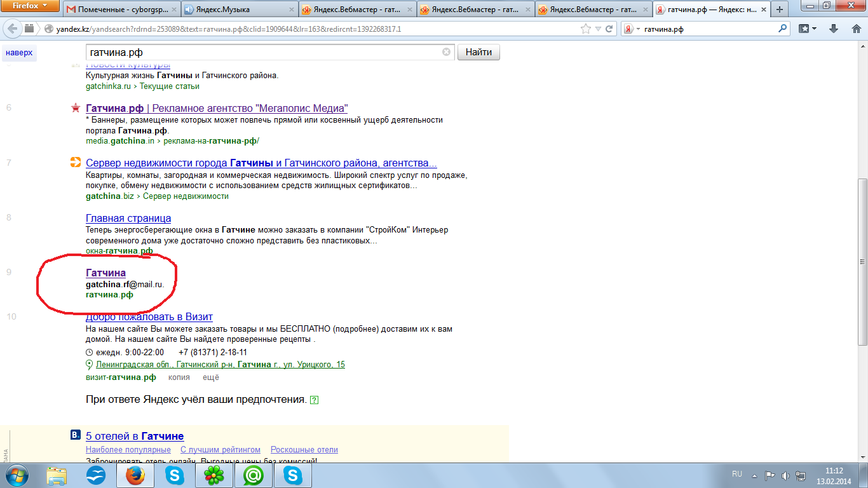Open the 'Главная страница' search result
Viewport: 868px width, 488px height.
pyautogui.click(x=128, y=219)
